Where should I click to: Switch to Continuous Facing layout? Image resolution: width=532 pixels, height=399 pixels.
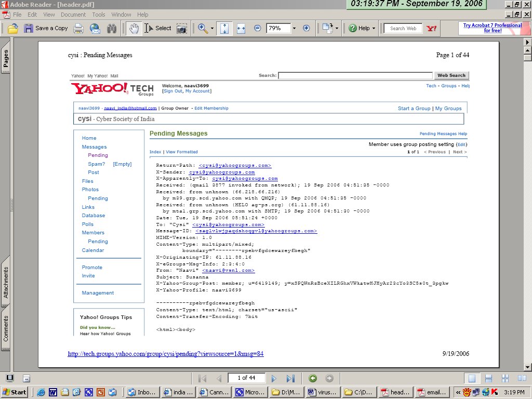pos(505,378)
